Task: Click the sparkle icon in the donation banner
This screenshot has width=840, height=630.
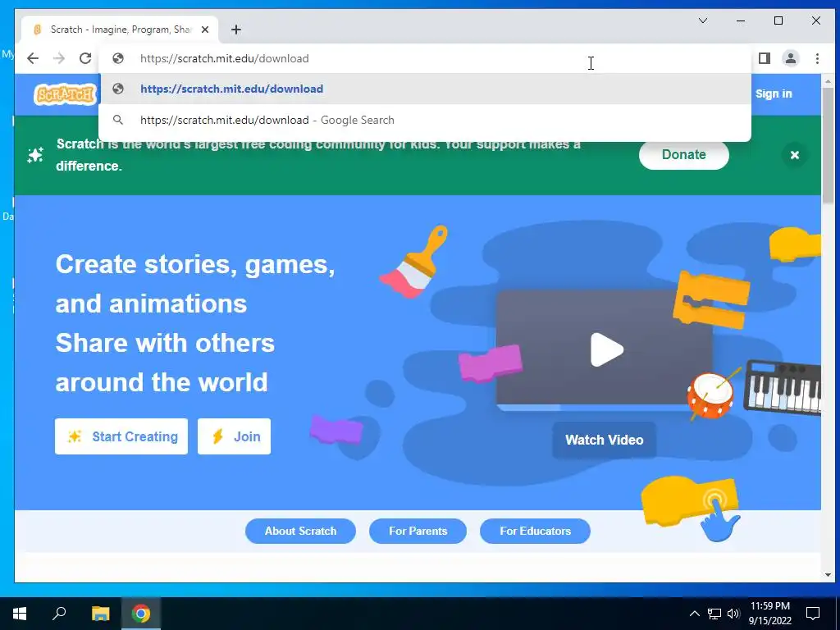Action: 35,155
